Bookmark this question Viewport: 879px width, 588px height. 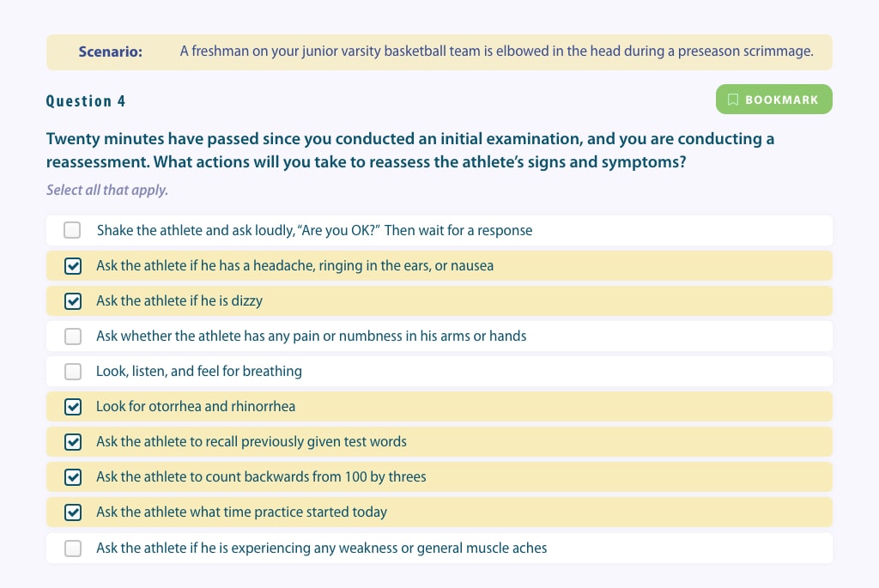pos(773,100)
